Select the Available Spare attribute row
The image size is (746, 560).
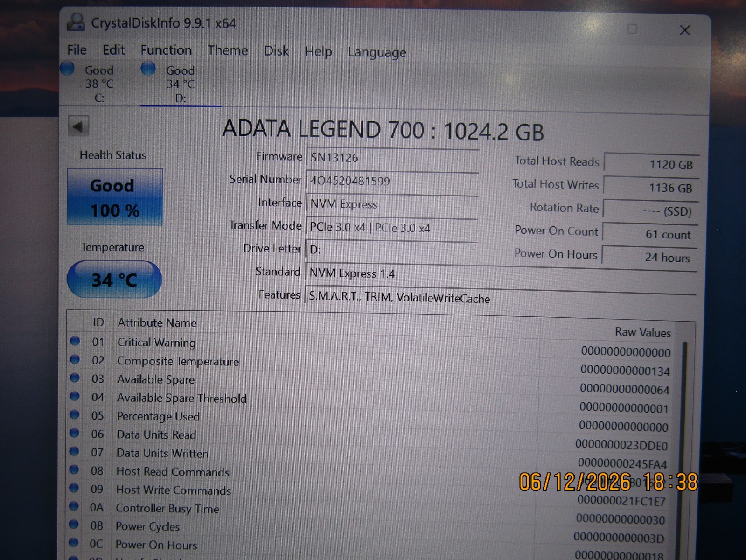pyautogui.click(x=372, y=384)
